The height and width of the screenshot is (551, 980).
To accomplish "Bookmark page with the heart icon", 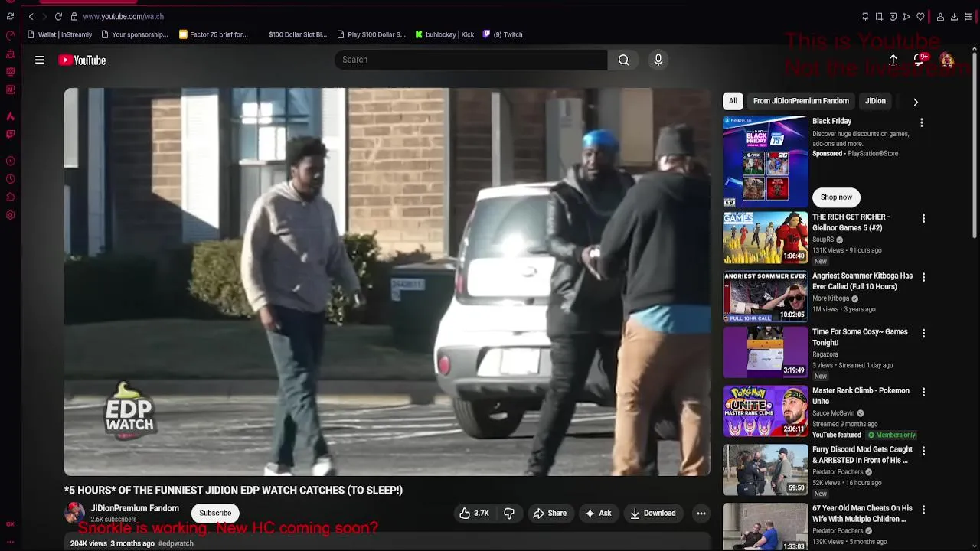I will click(920, 16).
